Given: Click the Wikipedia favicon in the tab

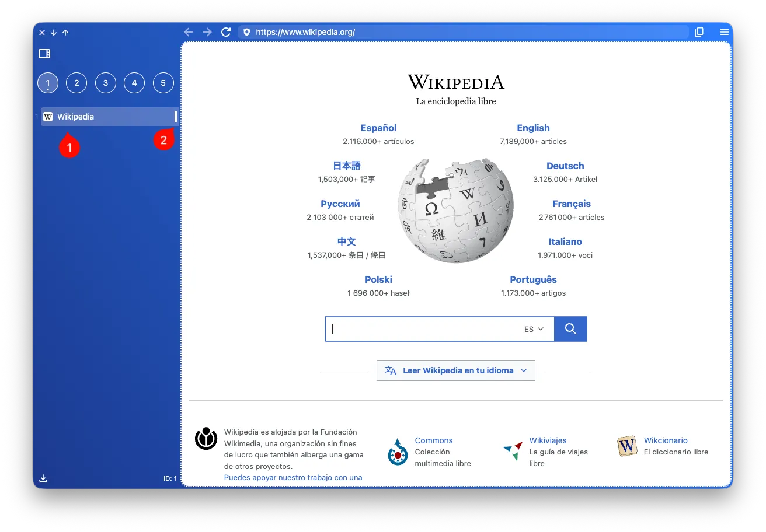Looking at the screenshot, I should click(x=48, y=117).
